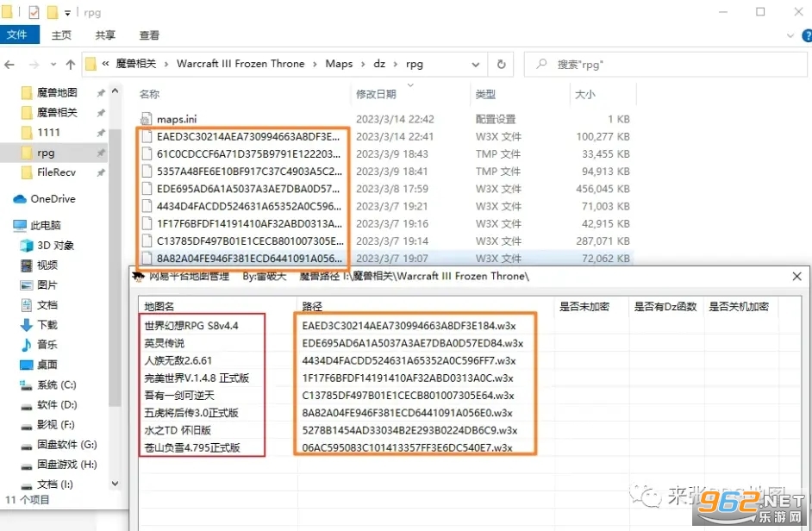Select Maps in the address breadcrumb
812x531 pixels.
pos(339,64)
